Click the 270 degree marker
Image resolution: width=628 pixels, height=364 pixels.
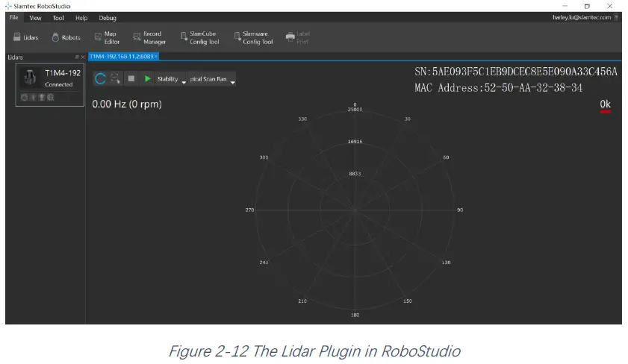pos(249,210)
